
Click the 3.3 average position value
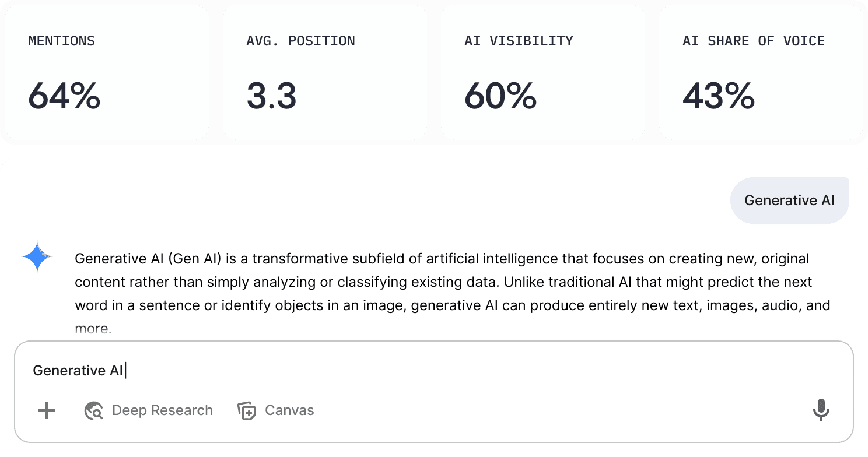271,96
